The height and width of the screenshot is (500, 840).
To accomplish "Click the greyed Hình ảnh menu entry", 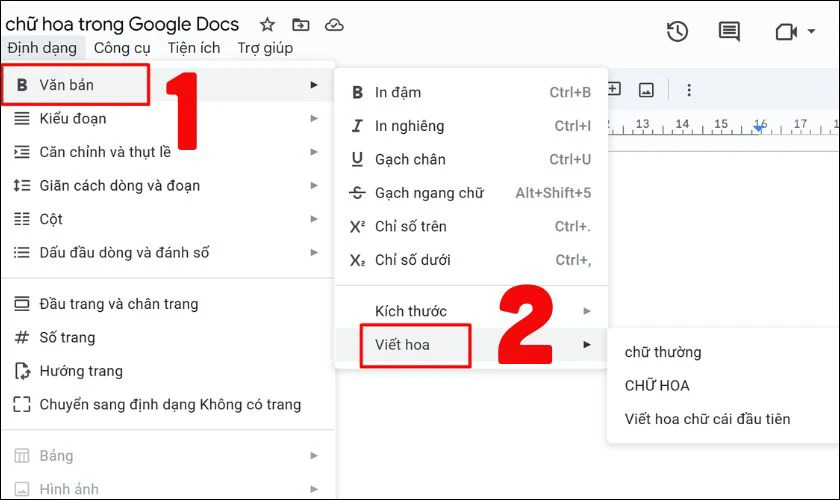I will [x=168, y=489].
